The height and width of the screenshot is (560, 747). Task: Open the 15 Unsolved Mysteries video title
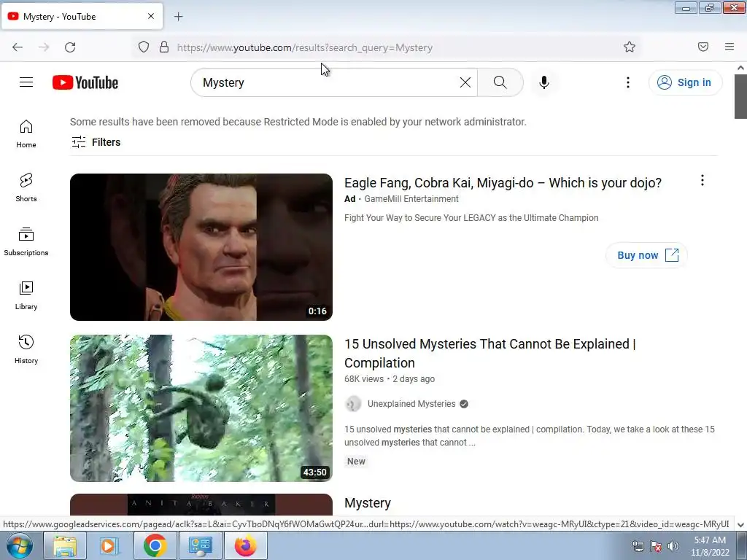click(x=489, y=354)
